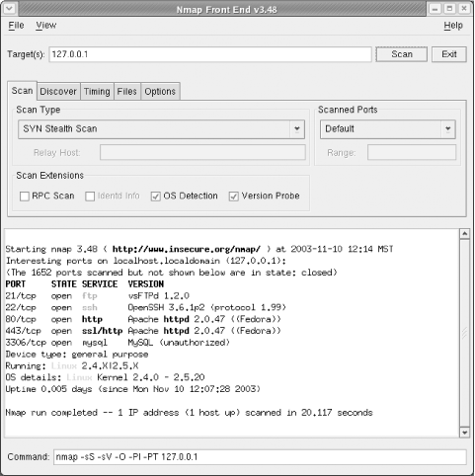The height and width of the screenshot is (476, 475).
Task: Click the VERSION column header text
Action: (146, 284)
